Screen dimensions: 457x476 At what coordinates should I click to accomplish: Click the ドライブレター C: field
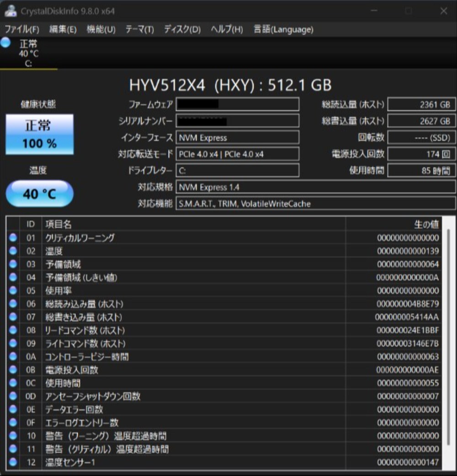(237, 170)
